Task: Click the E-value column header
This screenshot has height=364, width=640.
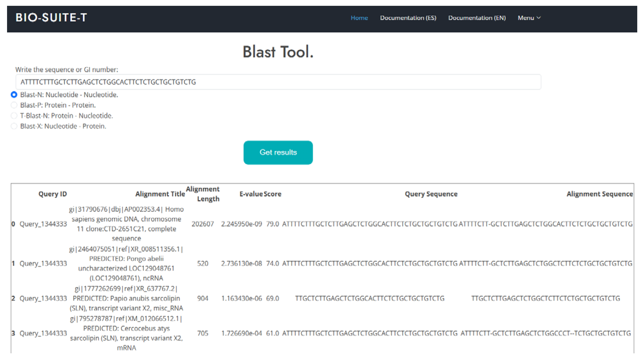Action: [x=251, y=194]
